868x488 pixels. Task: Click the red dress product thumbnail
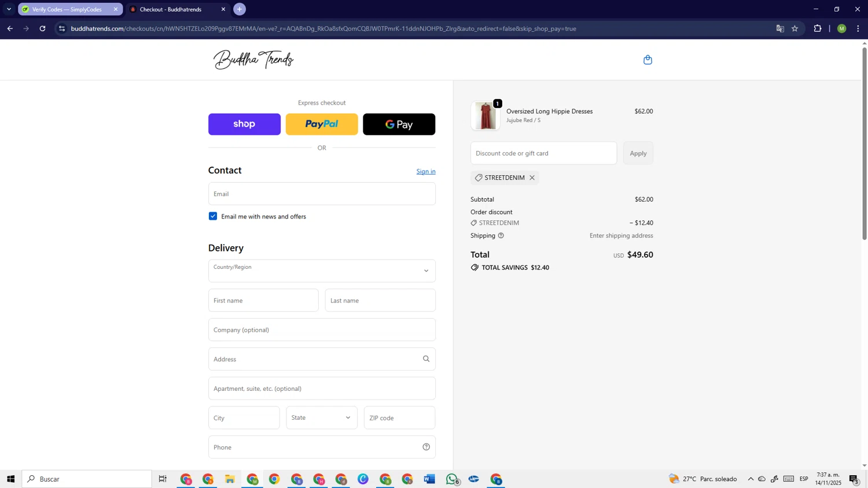[x=486, y=116]
